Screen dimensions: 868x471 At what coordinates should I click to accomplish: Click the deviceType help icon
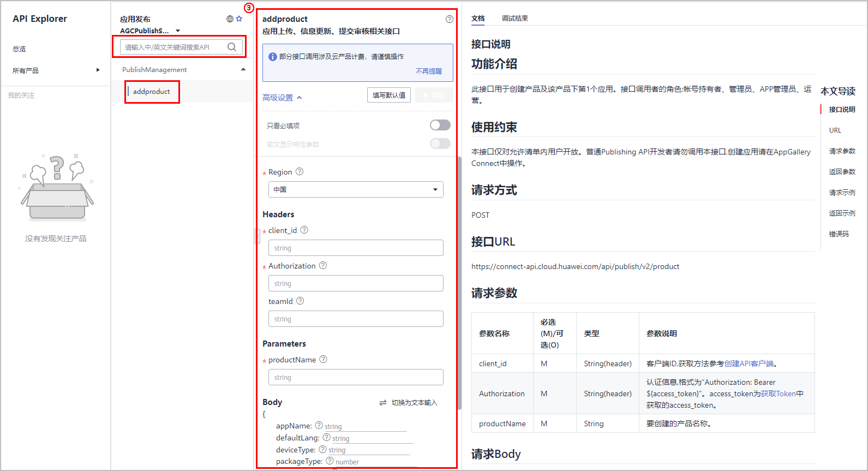point(323,449)
